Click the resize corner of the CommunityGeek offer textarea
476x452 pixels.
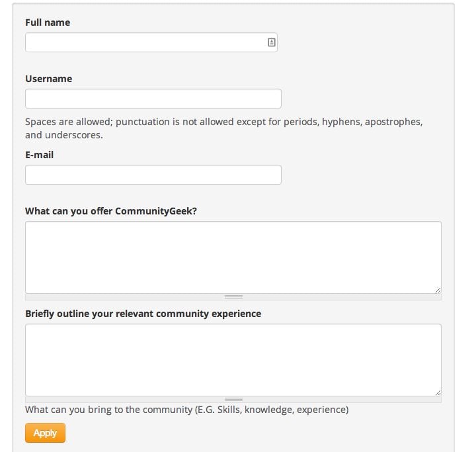point(438,291)
